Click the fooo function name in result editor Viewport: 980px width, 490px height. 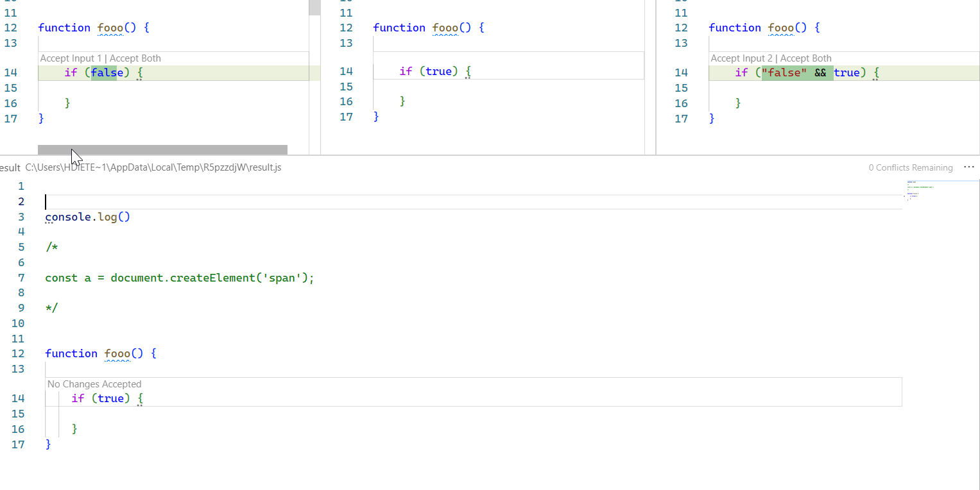click(x=119, y=353)
